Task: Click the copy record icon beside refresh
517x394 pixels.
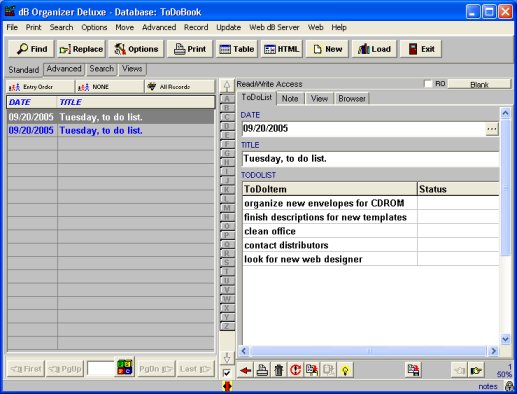Action: [312, 370]
